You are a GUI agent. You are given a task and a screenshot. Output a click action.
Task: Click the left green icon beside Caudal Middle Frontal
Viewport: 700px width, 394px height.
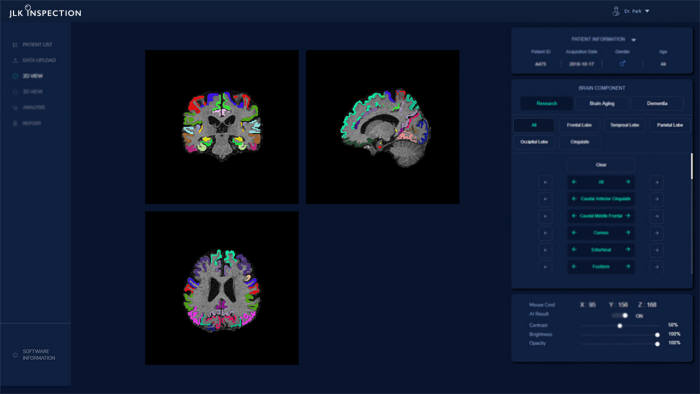pos(574,216)
